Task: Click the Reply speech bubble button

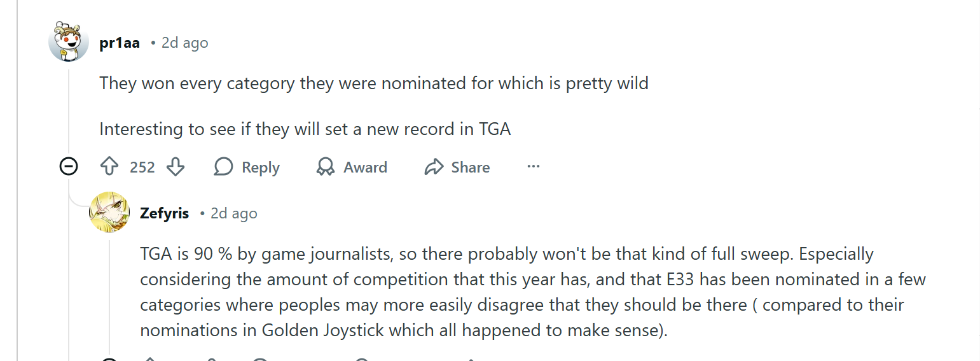Action: click(247, 167)
